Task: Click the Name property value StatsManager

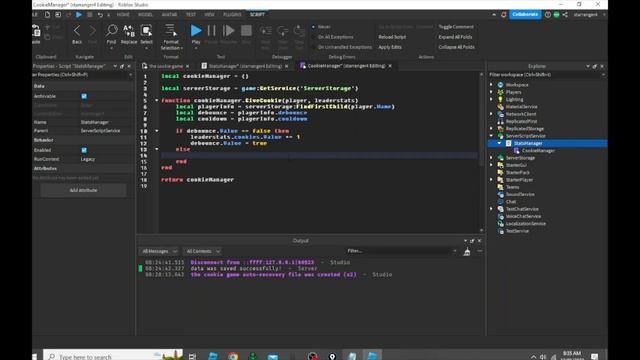Action: click(94, 122)
